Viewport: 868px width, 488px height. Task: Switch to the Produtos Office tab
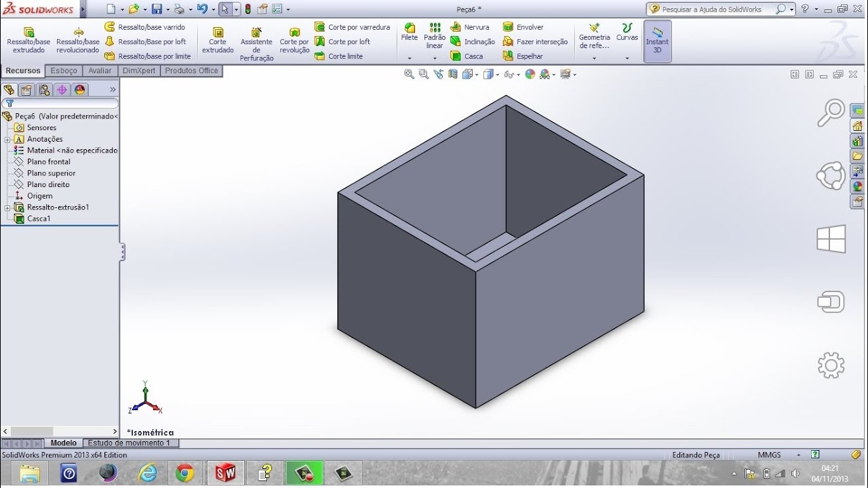click(192, 70)
